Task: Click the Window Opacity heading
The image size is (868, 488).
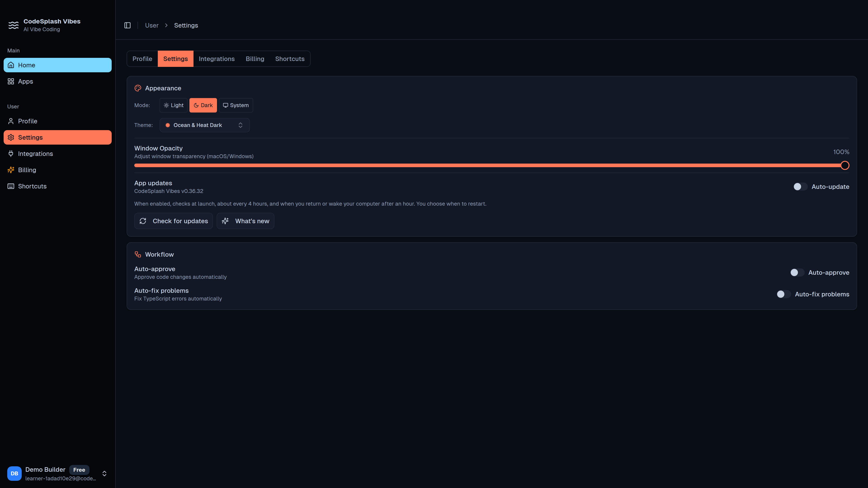Action: pos(158,148)
